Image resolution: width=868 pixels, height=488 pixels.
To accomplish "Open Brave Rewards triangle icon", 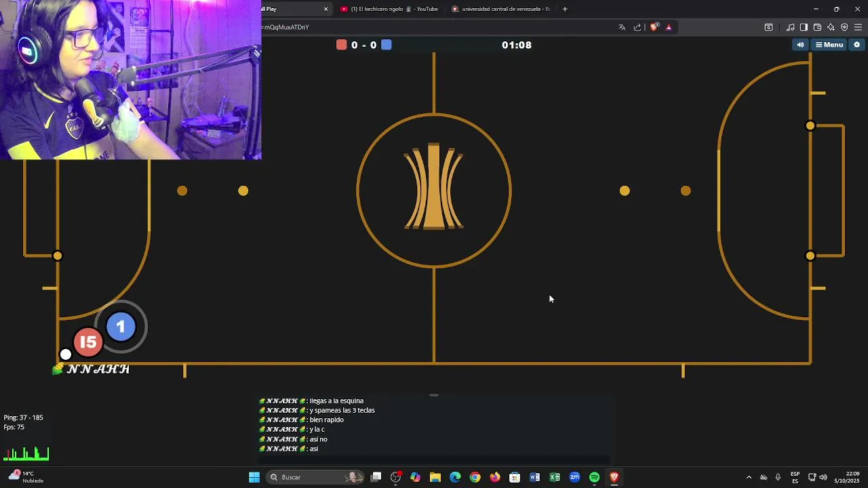I will [x=669, y=27].
